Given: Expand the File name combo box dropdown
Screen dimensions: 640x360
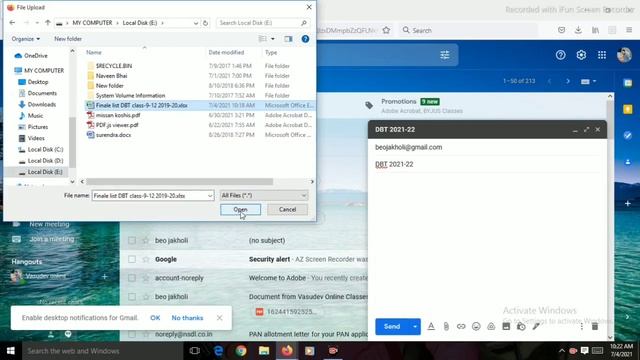Looking at the screenshot, I should (210, 196).
